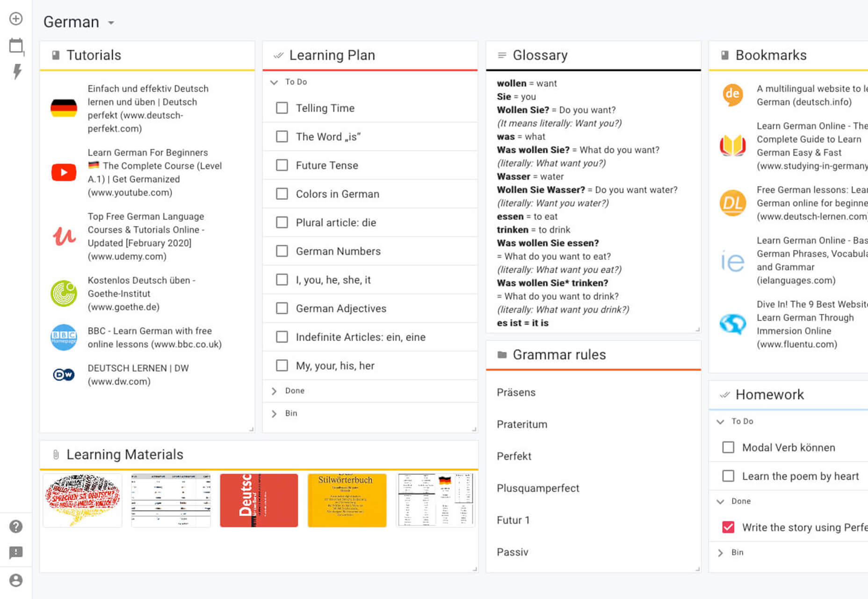
Task: Tick the German Numbers checkbox
Action: tap(282, 251)
